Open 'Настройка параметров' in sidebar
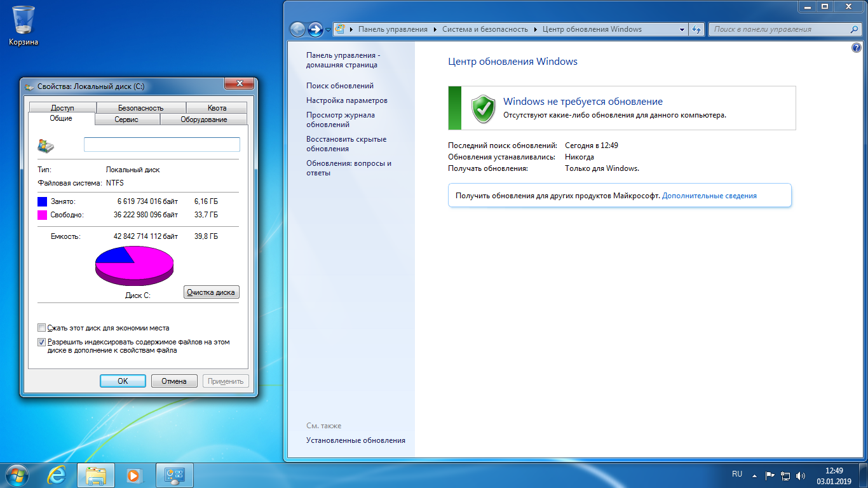 (347, 100)
